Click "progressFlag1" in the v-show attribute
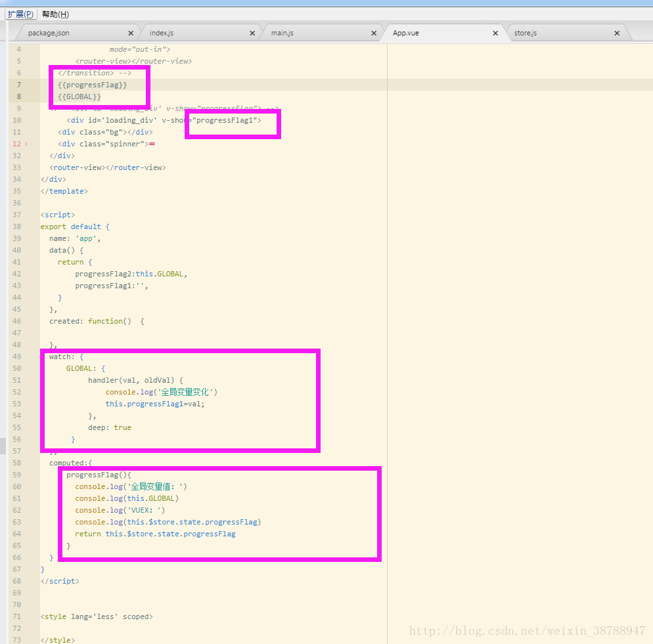 tap(225, 120)
